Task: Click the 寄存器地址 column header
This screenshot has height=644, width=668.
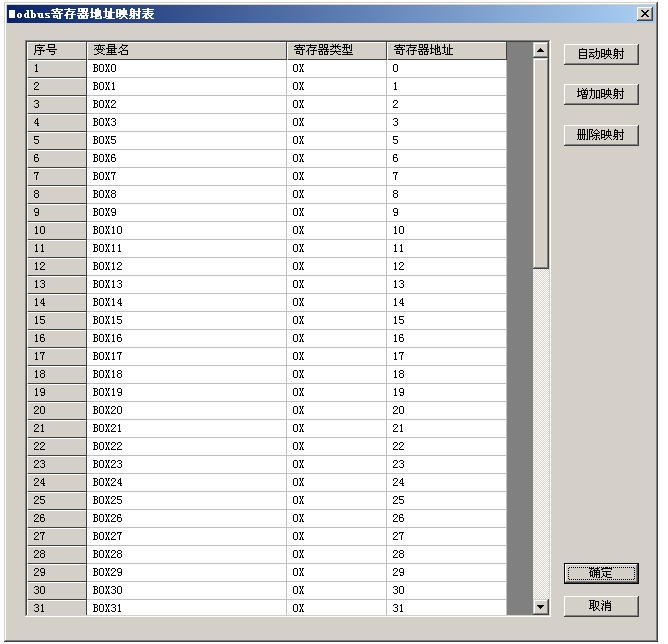Action: [x=446, y=50]
